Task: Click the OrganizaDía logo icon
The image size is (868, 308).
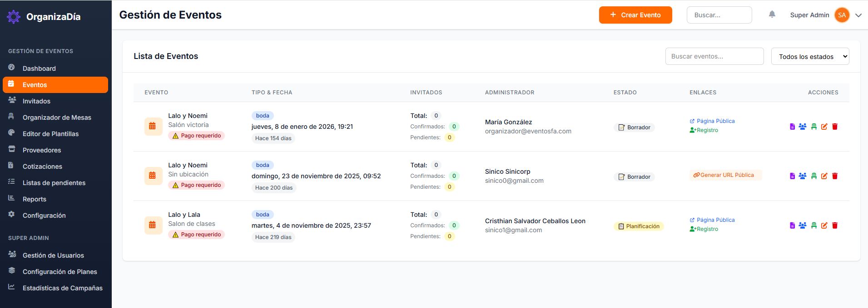Action: click(14, 17)
